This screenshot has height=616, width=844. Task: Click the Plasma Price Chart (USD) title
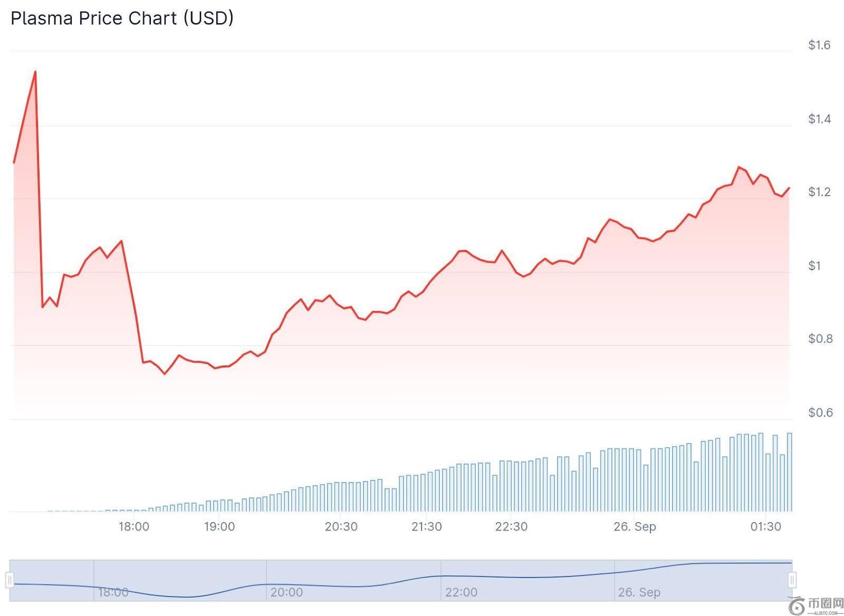[122, 18]
